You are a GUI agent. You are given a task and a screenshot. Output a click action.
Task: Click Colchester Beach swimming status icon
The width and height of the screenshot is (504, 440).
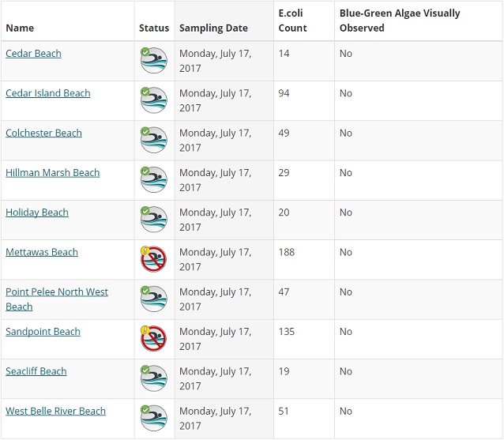pos(153,140)
